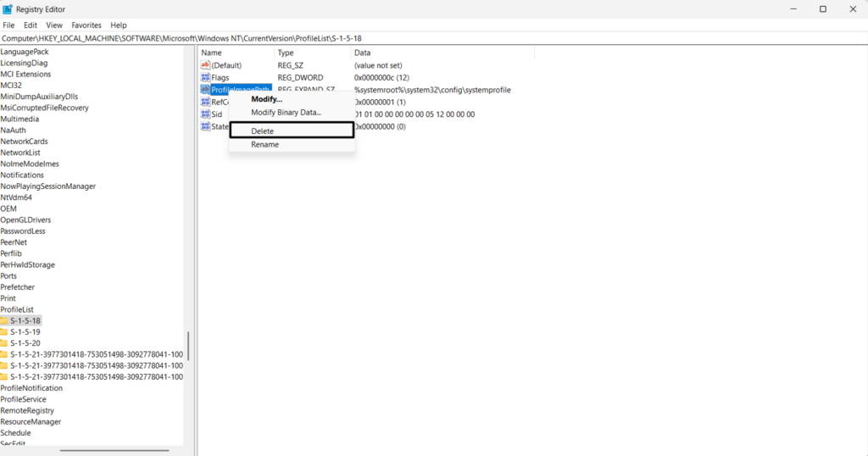Open the Help menu

pyautogui.click(x=119, y=25)
